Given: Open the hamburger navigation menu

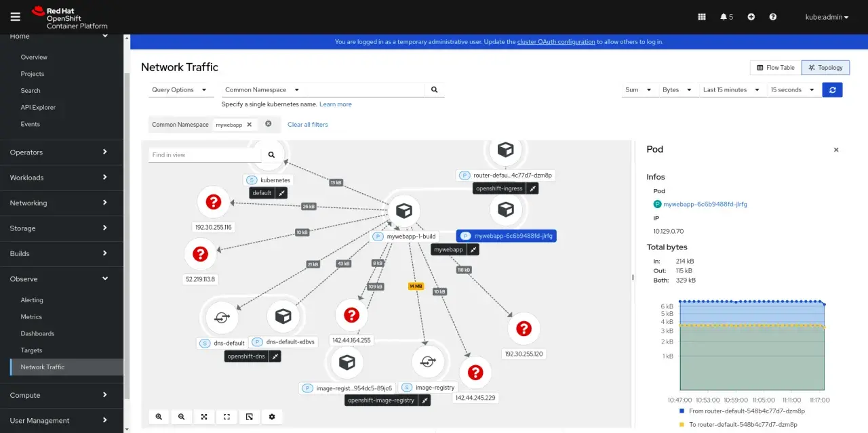Looking at the screenshot, I should pos(16,17).
